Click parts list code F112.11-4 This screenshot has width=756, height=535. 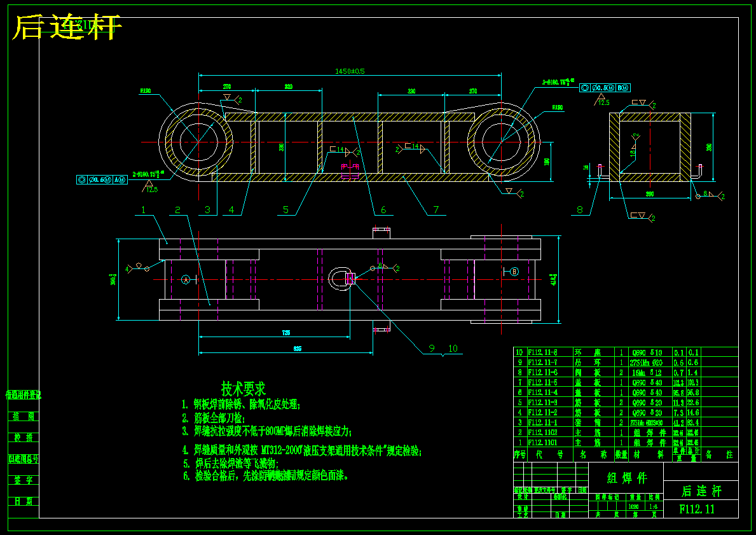coord(543,393)
